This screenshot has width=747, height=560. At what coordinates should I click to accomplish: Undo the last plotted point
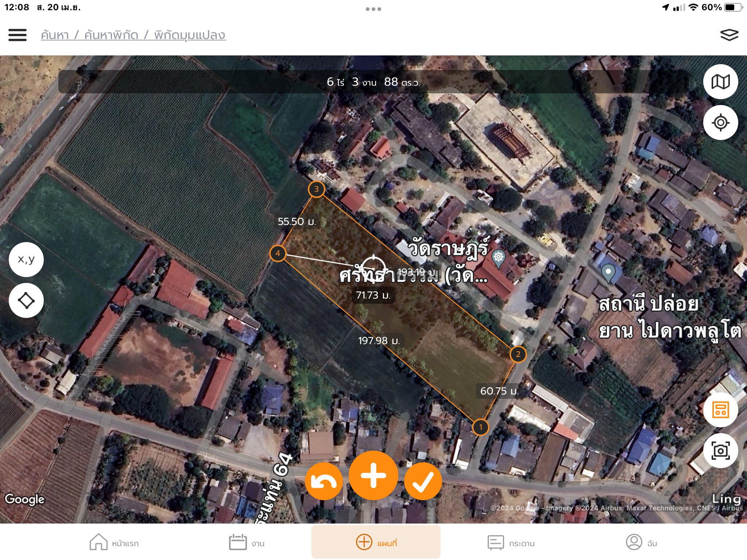[x=324, y=481]
